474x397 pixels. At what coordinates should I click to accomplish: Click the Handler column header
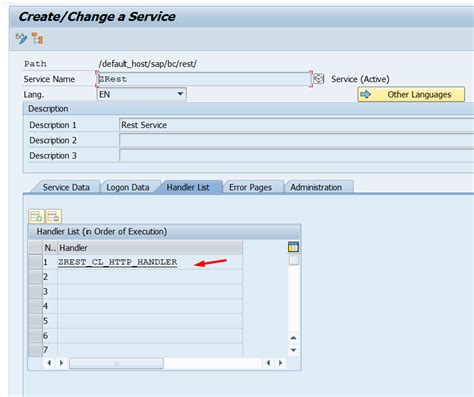(x=150, y=248)
